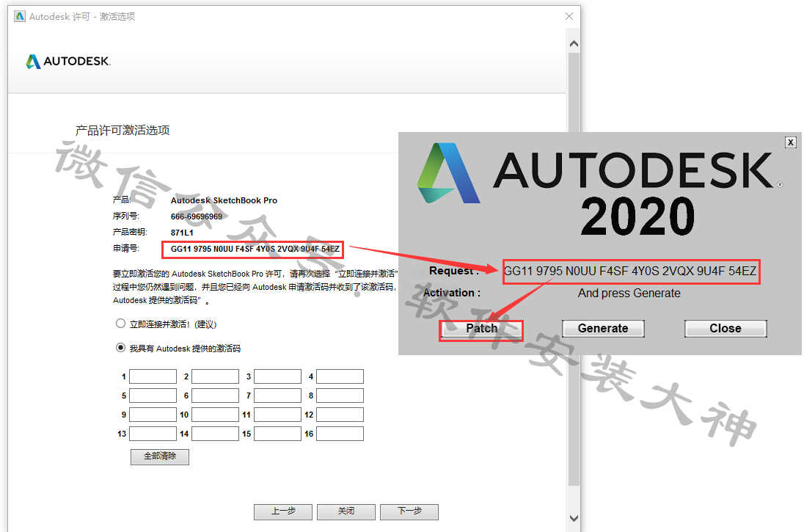The height and width of the screenshot is (532, 804).
Task: Click activation code field 14
Action: click(x=216, y=434)
